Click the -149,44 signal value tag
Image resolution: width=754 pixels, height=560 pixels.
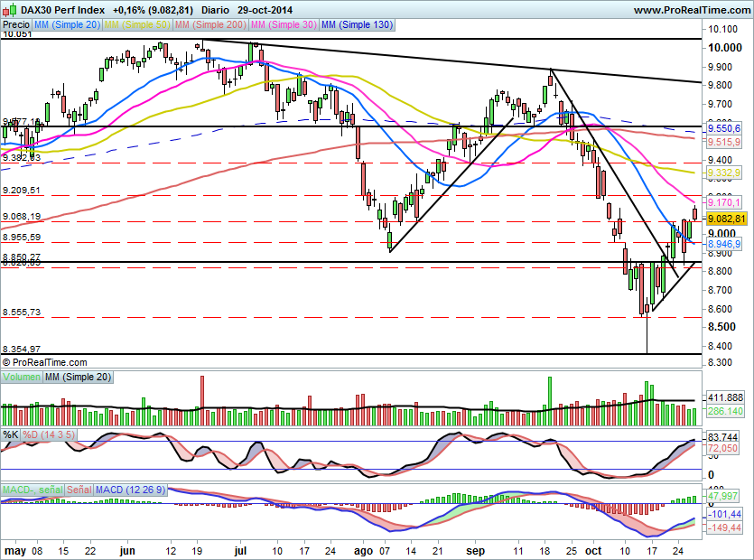(724, 528)
